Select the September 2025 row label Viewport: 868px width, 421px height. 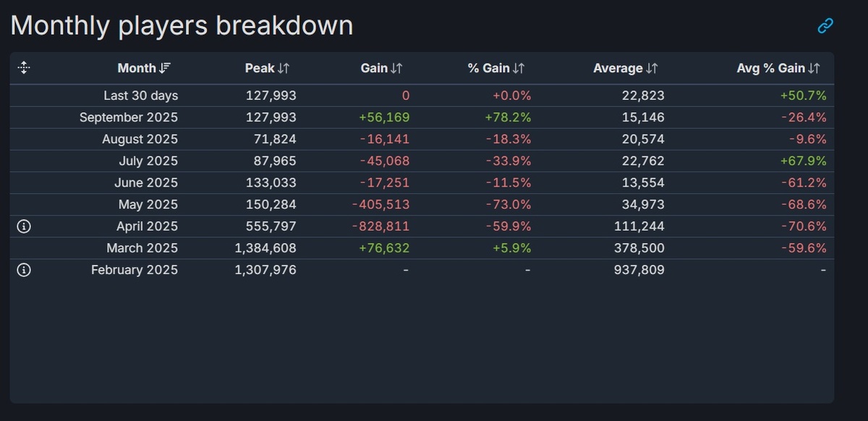(x=129, y=117)
